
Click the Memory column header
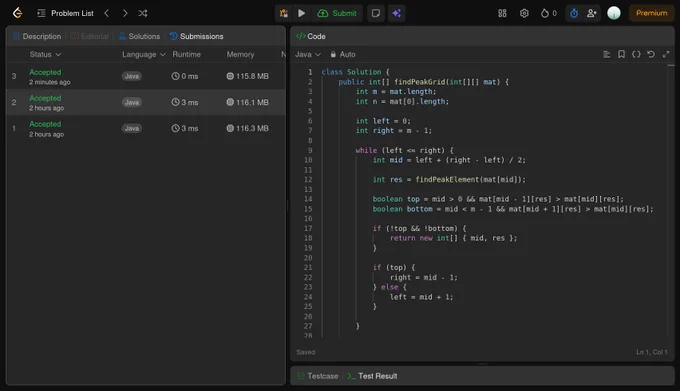[x=240, y=54]
